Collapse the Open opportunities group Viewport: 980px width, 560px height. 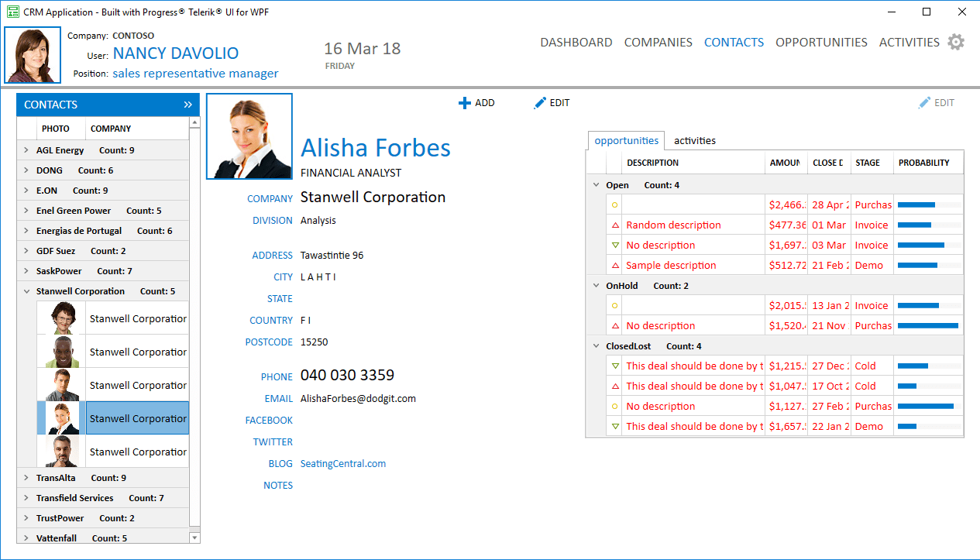pyautogui.click(x=596, y=185)
